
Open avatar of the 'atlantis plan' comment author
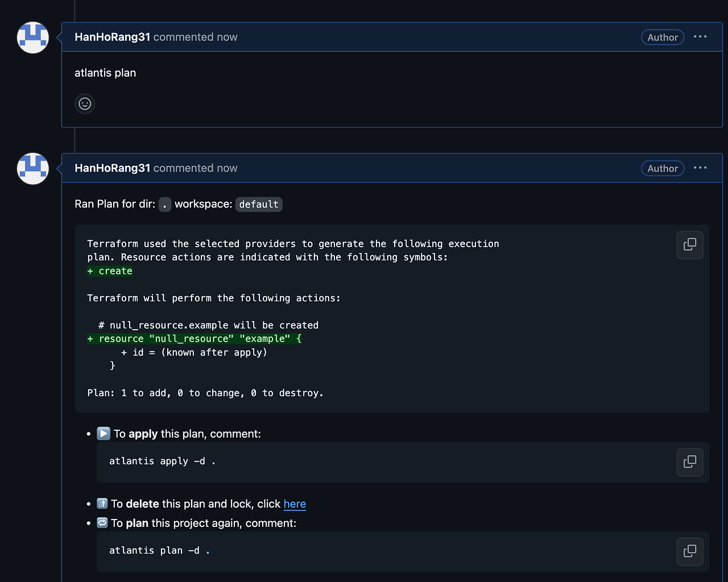33,38
